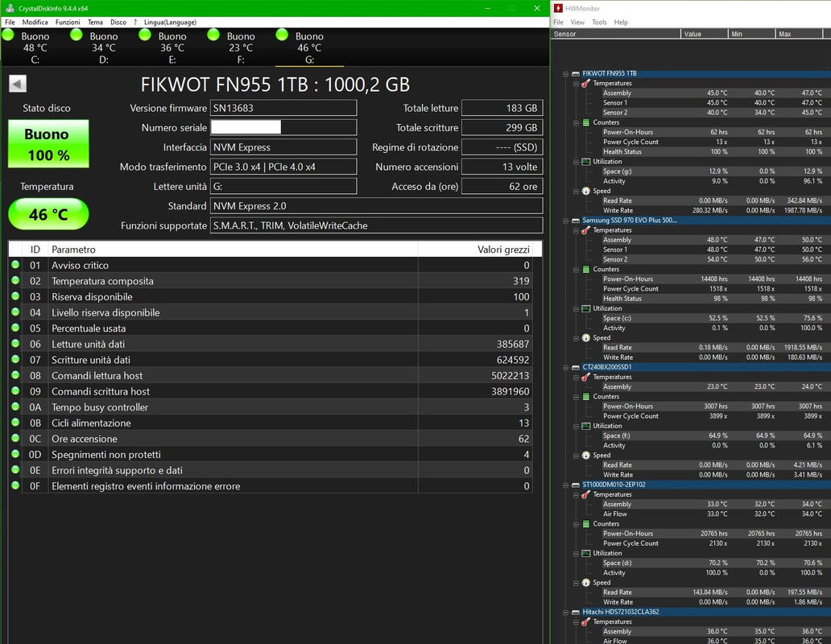
Task: Collapse the FIKWOT FN955 1TB tree node
Action: (565, 73)
